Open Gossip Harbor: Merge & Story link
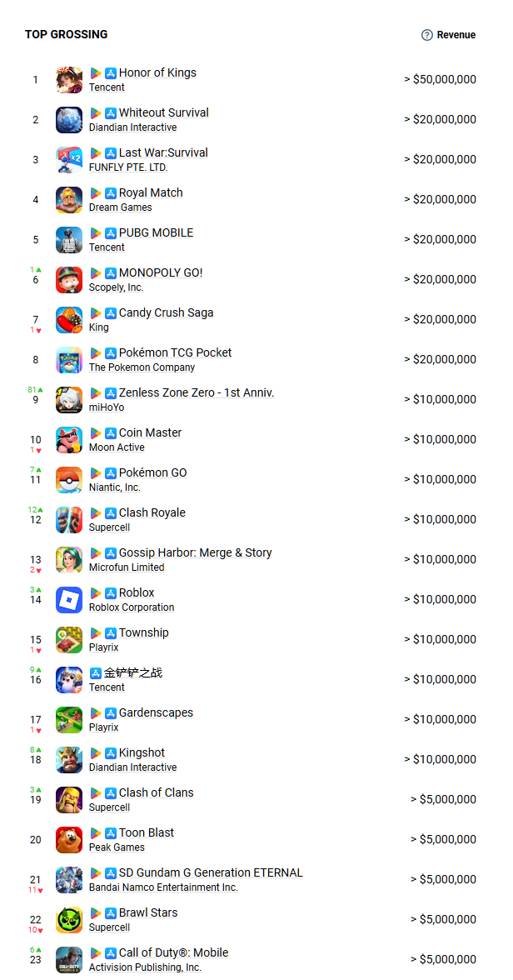This screenshot has width=513, height=980. coord(196,552)
